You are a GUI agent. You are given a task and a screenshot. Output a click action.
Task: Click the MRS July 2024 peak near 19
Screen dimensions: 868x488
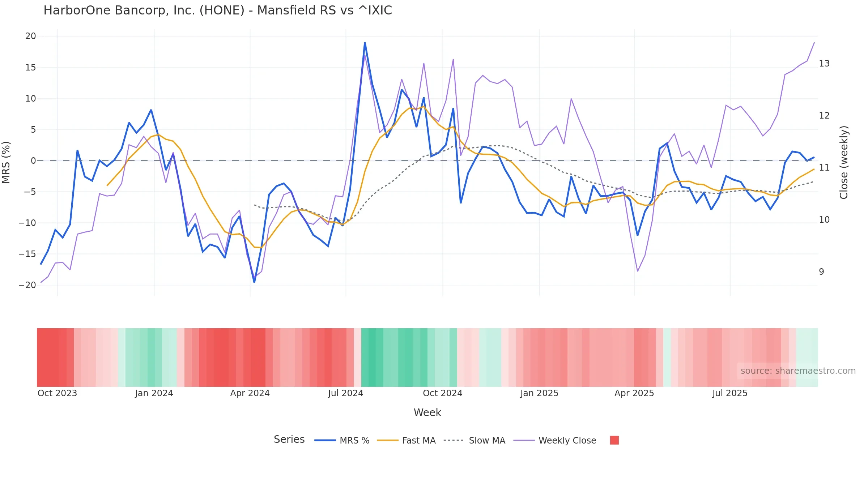tap(365, 43)
